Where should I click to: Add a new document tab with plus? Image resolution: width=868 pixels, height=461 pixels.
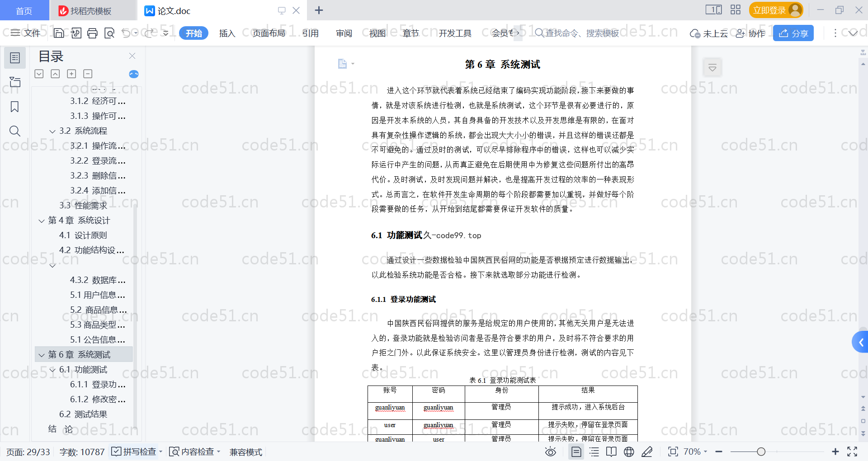tap(319, 10)
